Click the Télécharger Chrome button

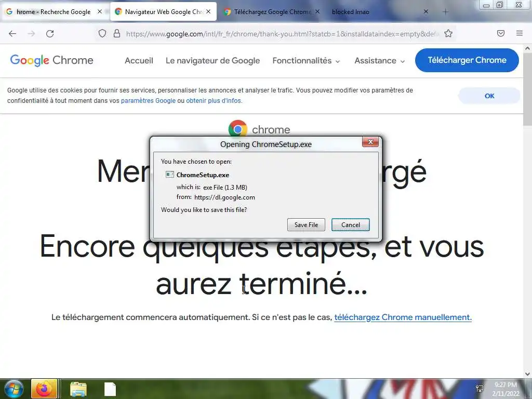pos(467,60)
